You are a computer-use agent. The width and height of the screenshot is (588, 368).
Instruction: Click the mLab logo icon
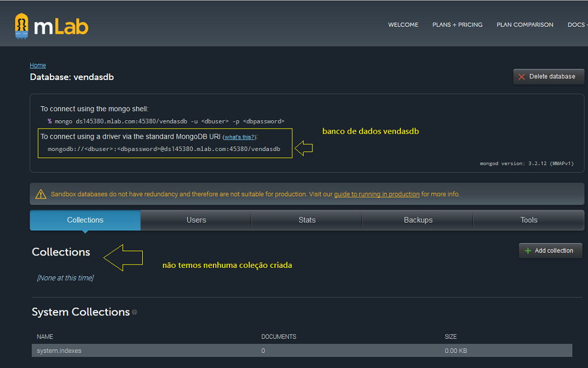(x=21, y=26)
